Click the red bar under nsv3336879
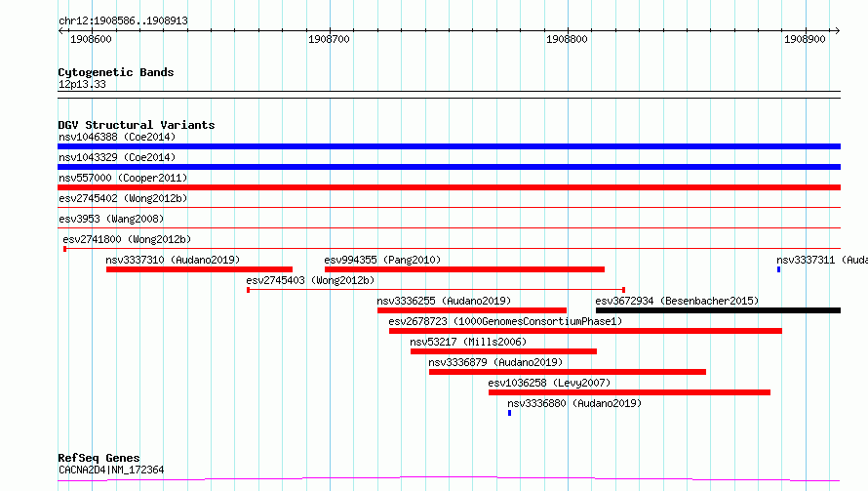 tap(568, 372)
